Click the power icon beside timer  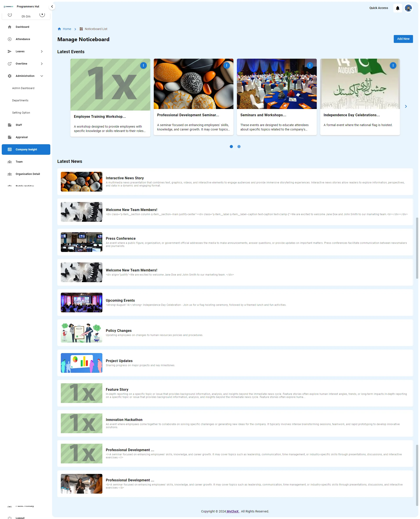(10, 15)
